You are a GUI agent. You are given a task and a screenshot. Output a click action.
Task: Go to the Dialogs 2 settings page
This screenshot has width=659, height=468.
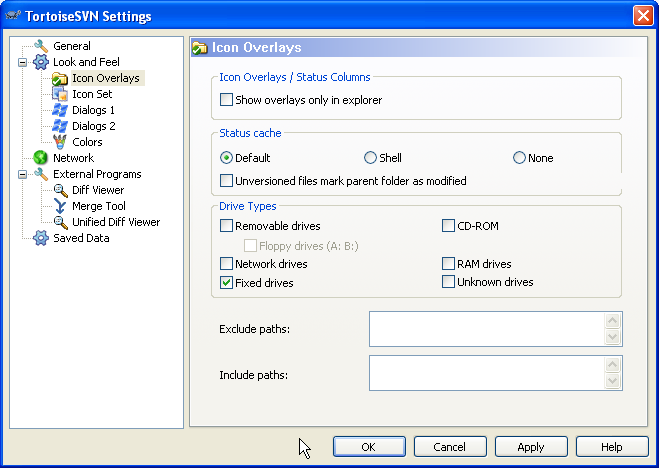pyautogui.click(x=93, y=126)
